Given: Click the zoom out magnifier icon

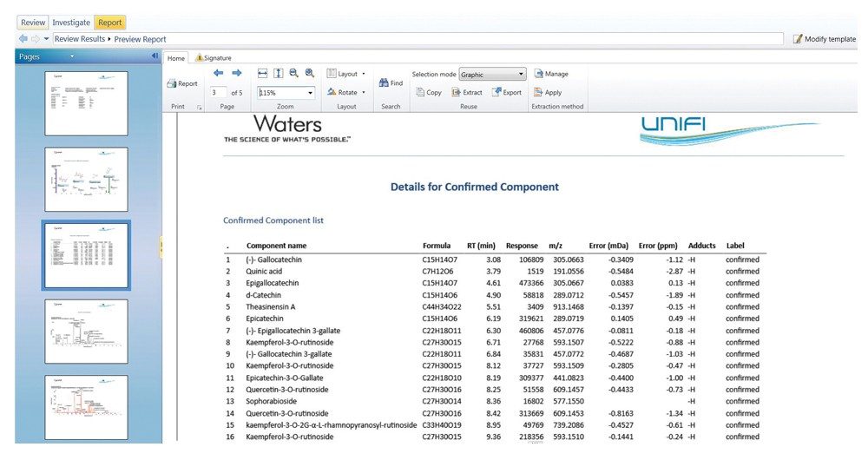Looking at the screenshot, I should point(294,73).
